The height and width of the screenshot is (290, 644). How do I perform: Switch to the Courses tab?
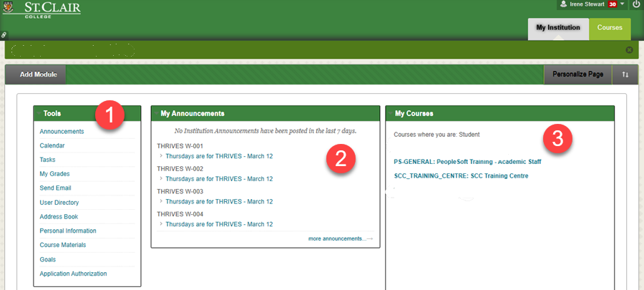click(609, 28)
